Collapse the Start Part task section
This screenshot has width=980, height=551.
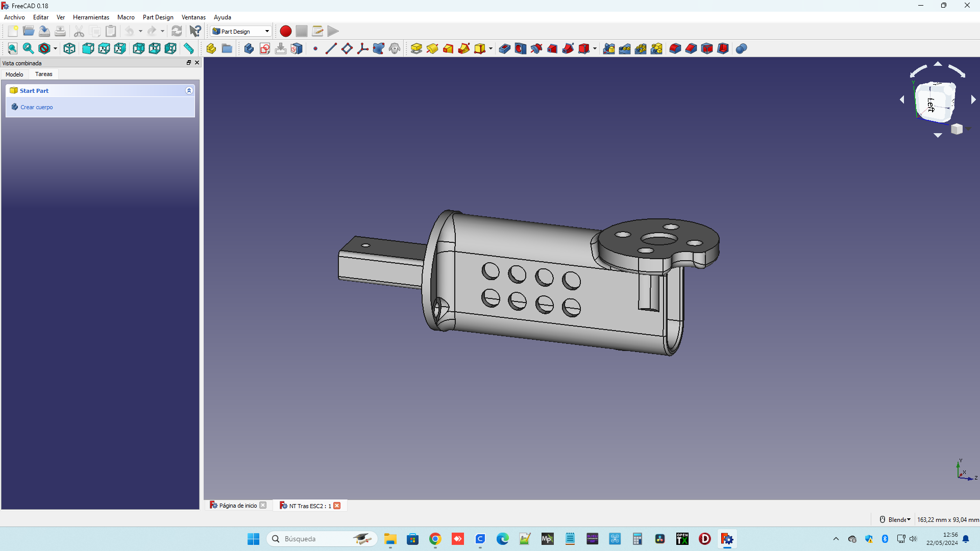189,90
